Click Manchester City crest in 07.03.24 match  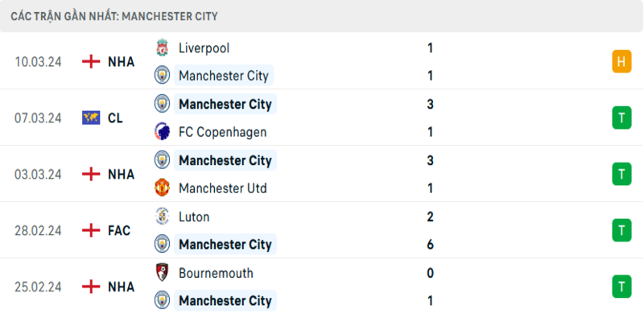click(x=163, y=104)
